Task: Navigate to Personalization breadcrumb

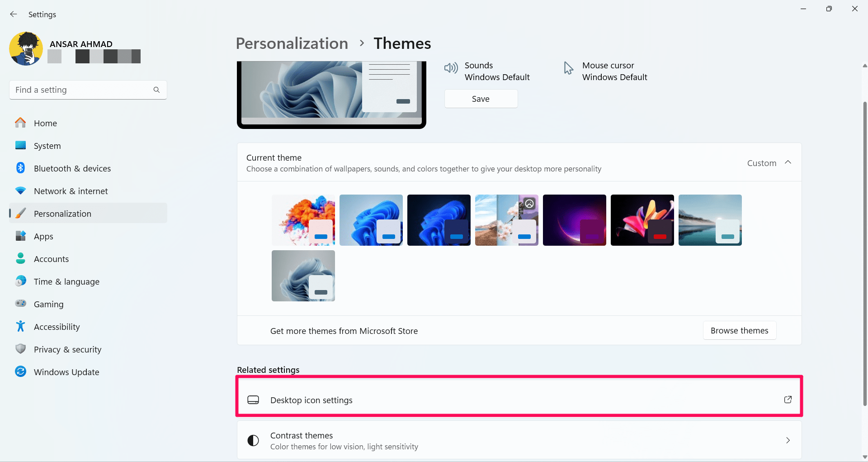Action: point(292,43)
